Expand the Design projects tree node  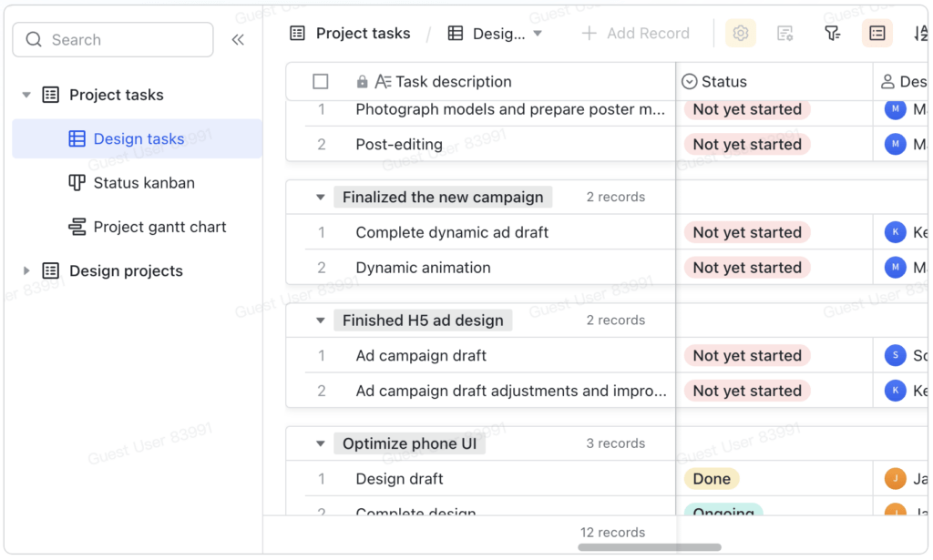click(x=26, y=270)
